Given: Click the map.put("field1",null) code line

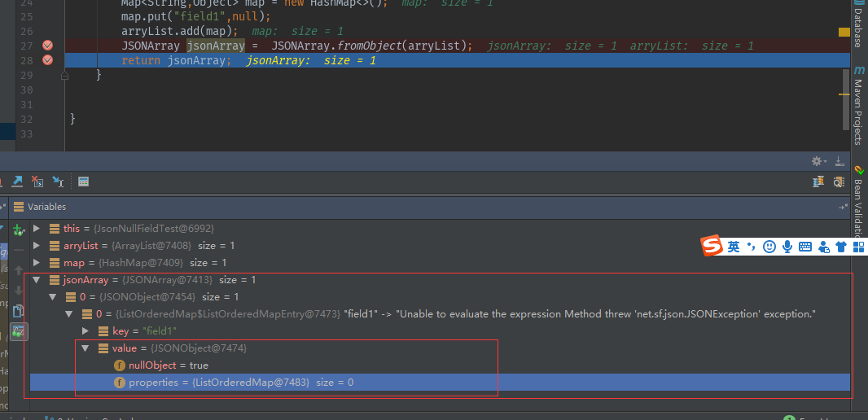Looking at the screenshot, I should tap(196, 16).
